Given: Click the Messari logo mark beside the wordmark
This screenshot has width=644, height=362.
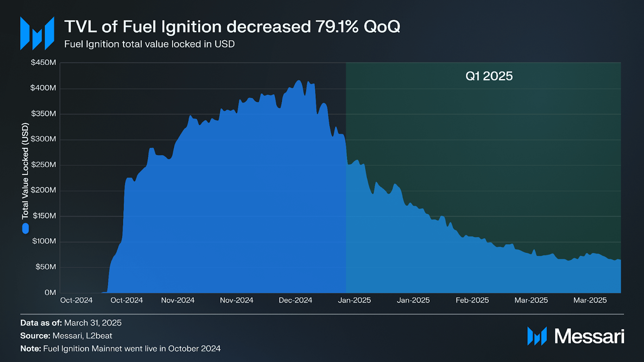Looking at the screenshot, I should 537,336.
